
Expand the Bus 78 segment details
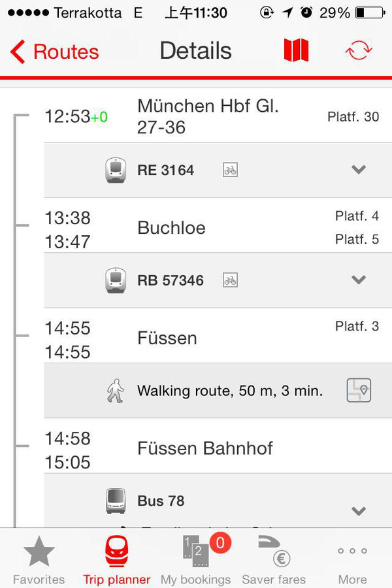358,510
